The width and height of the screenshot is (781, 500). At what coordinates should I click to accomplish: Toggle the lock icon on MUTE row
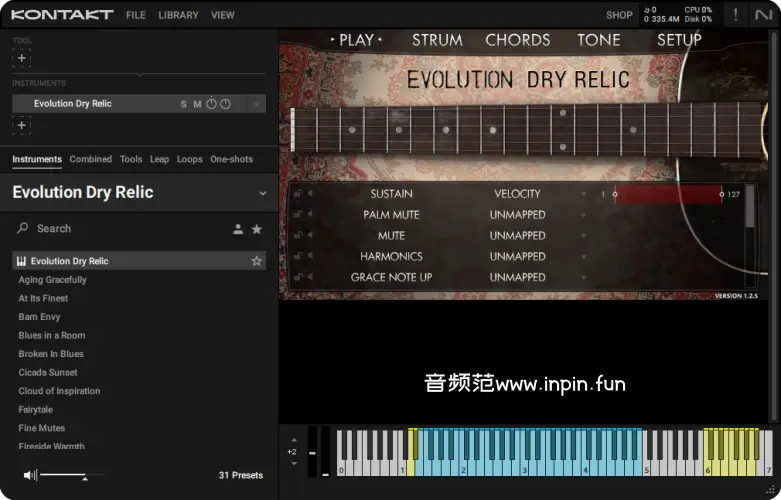[x=298, y=235]
